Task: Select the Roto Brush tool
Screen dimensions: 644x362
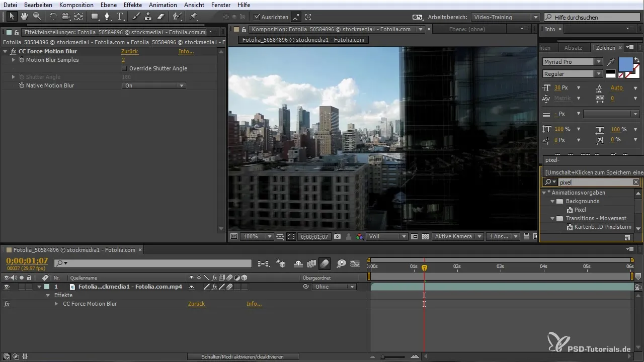Action: coord(177,17)
